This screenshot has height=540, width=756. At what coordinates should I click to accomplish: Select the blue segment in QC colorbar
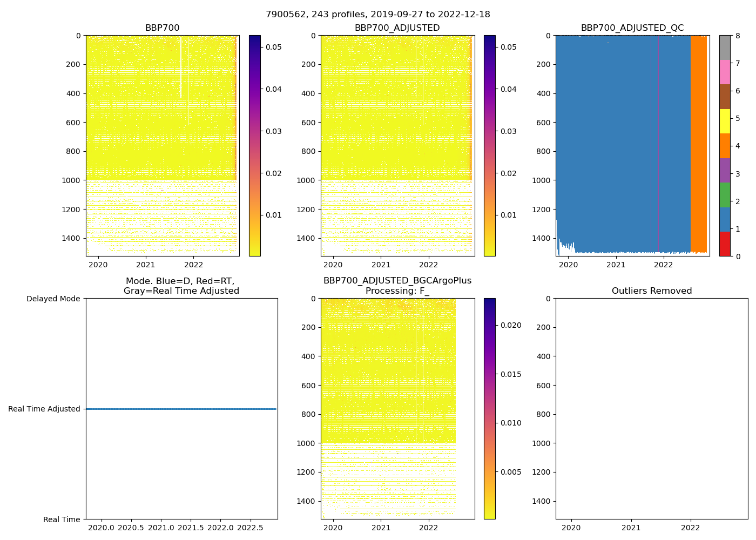(725, 219)
